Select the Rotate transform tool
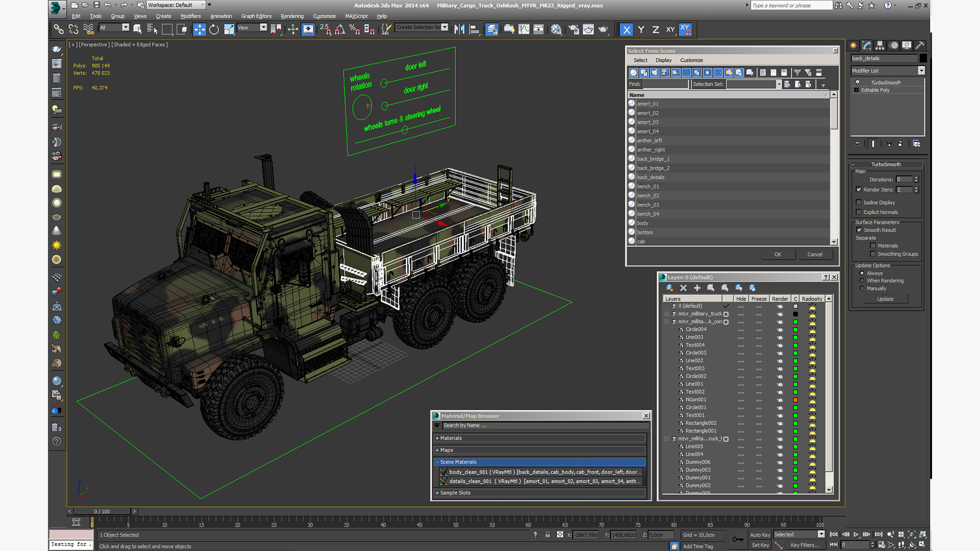Screen dimensions: 980x551 pyautogui.click(x=214, y=30)
